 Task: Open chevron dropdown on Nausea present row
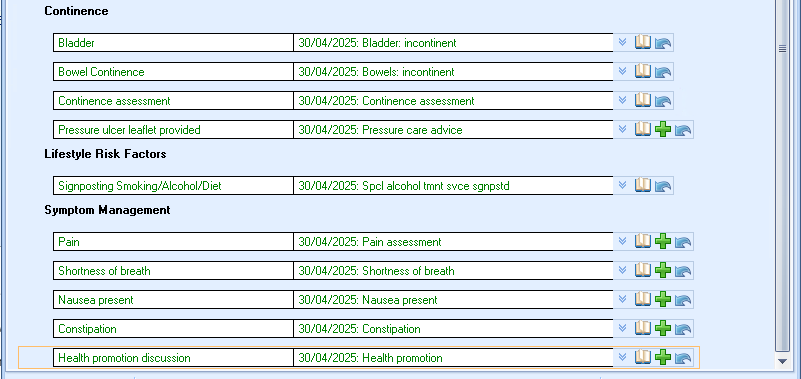(x=622, y=299)
